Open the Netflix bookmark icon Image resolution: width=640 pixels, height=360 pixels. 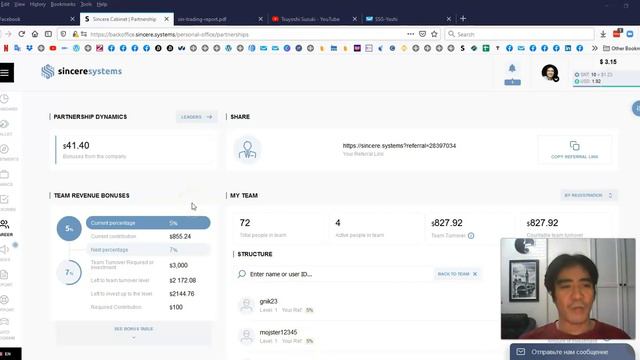pos(6,48)
